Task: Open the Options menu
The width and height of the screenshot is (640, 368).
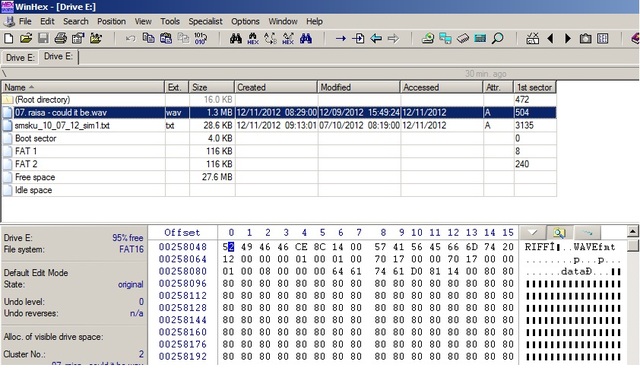Action: point(245,21)
